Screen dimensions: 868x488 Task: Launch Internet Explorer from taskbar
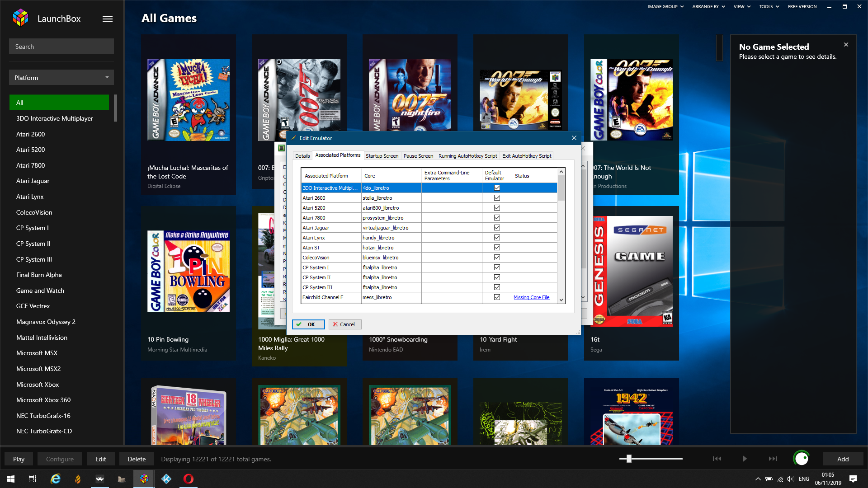(55, 479)
